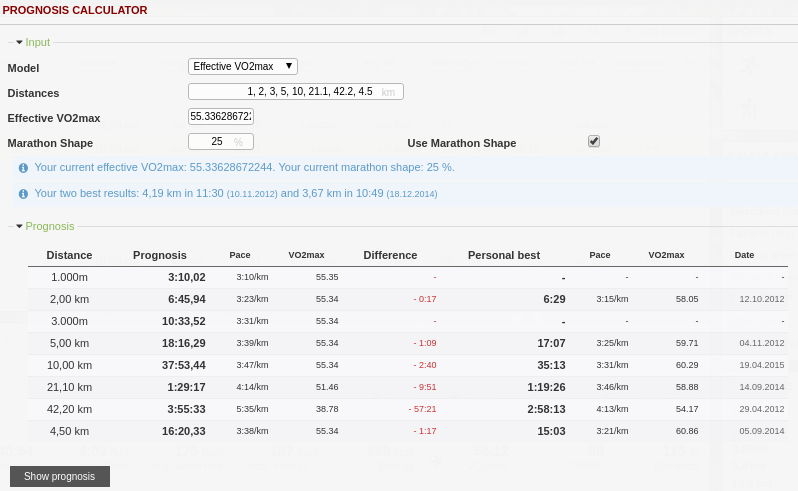Click VO2max value 38.78

coord(327,409)
